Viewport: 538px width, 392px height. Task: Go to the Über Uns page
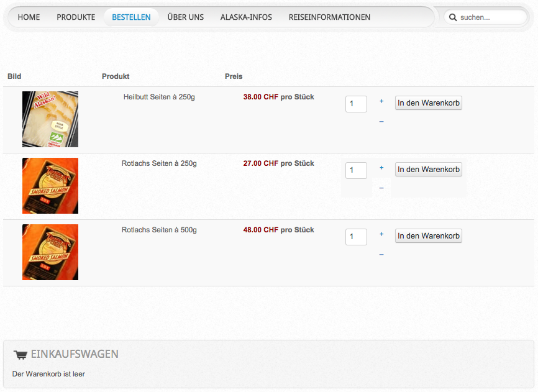point(186,17)
